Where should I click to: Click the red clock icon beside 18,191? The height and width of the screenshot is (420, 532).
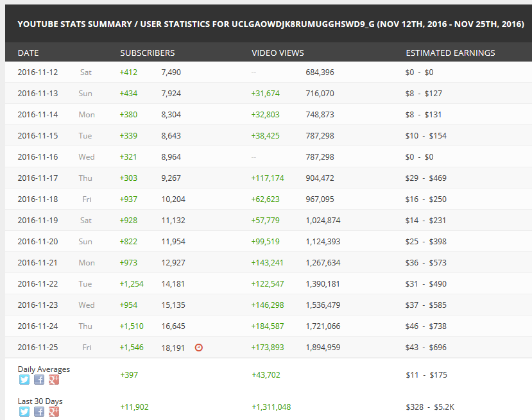coord(199,348)
